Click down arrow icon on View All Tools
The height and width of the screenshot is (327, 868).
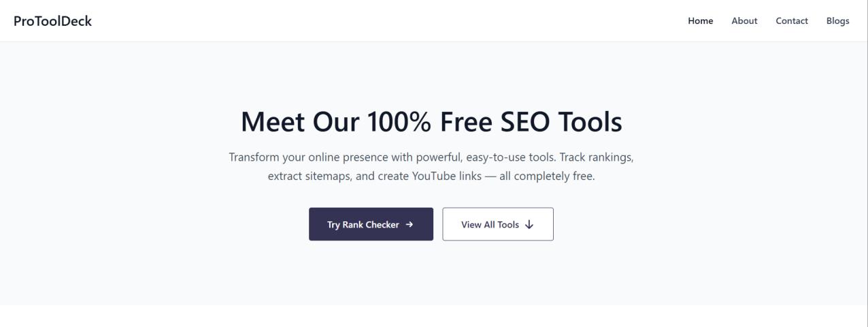click(529, 224)
